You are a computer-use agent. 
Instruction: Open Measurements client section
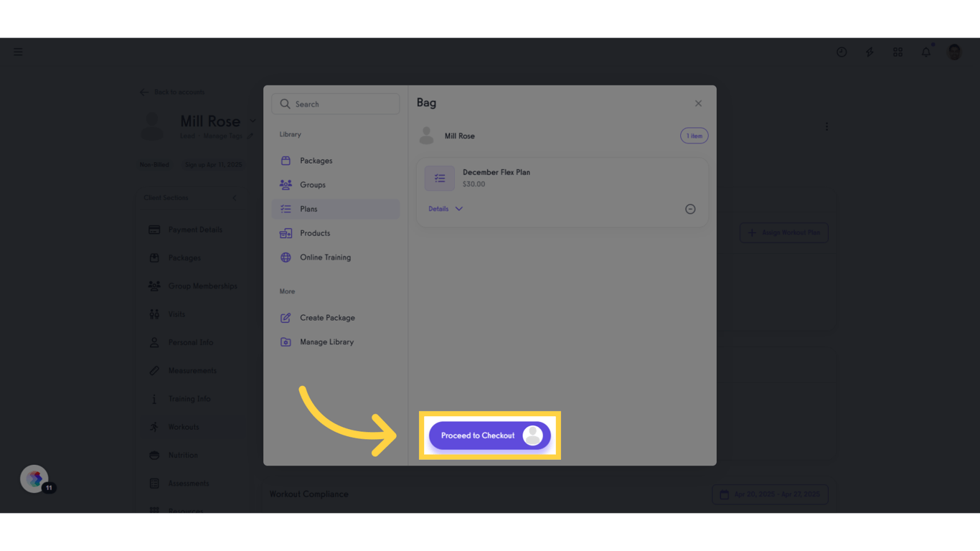click(194, 371)
